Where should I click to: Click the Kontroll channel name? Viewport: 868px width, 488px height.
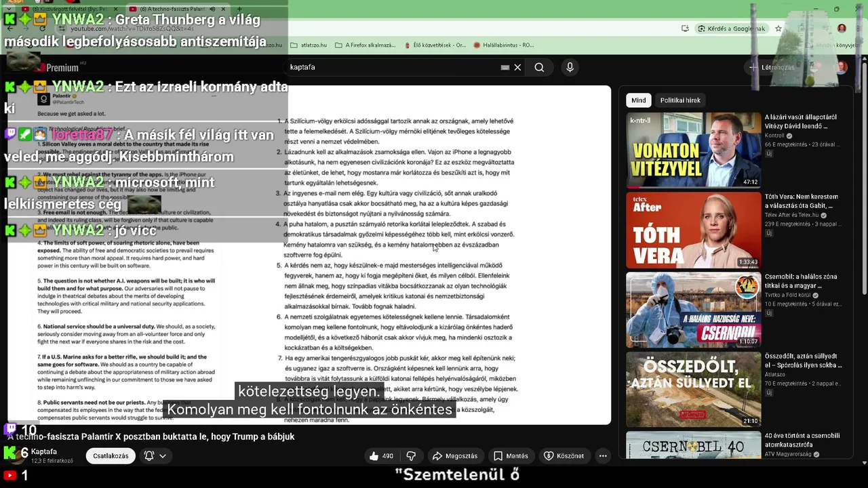pyautogui.click(x=774, y=136)
